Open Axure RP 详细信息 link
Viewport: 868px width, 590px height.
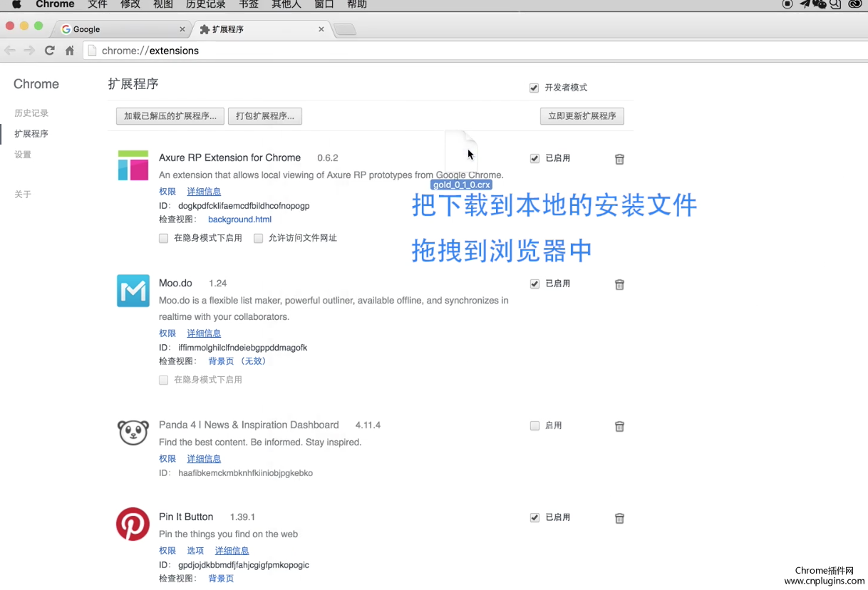(x=204, y=192)
